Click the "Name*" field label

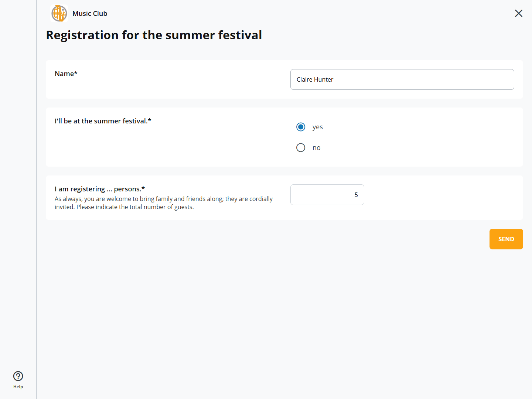(66, 74)
